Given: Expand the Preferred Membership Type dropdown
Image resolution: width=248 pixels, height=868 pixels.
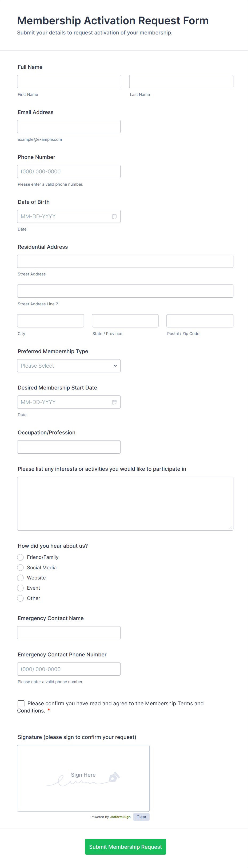Looking at the screenshot, I should pyautogui.click(x=69, y=365).
